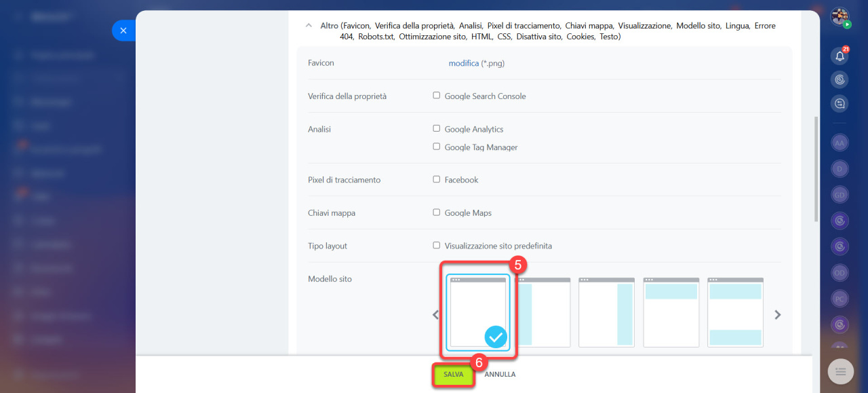Enable the Google Tag Manager checkbox
This screenshot has height=393, width=868.
437,147
